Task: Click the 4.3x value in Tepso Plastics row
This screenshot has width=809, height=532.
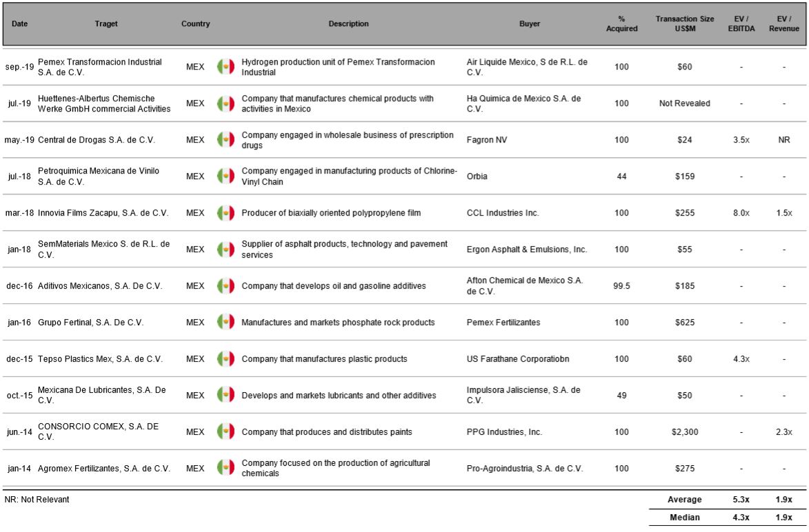Action: 741,359
